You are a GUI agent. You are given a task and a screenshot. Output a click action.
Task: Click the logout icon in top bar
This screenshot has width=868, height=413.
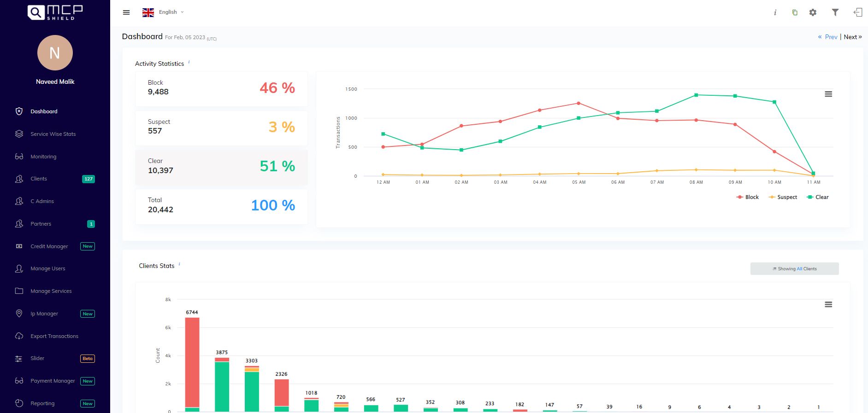[857, 12]
